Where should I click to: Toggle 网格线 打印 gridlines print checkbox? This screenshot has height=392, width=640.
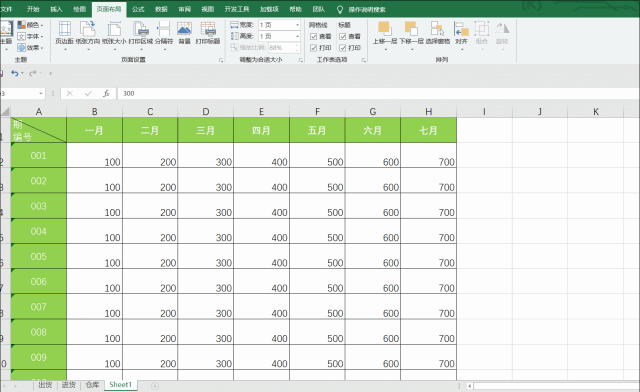(x=313, y=48)
